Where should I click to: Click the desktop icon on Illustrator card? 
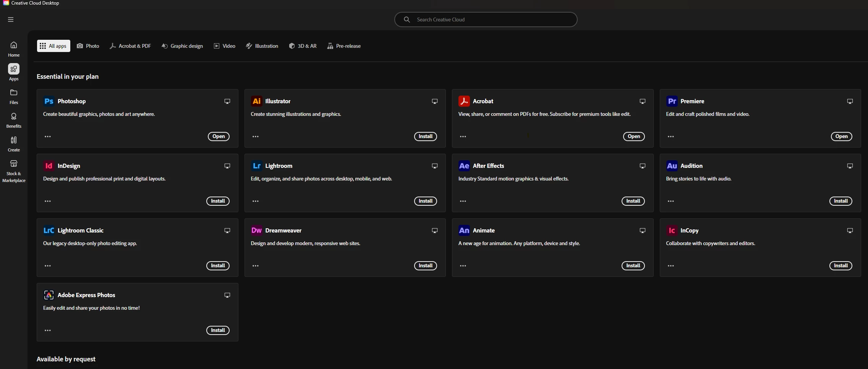[435, 101]
